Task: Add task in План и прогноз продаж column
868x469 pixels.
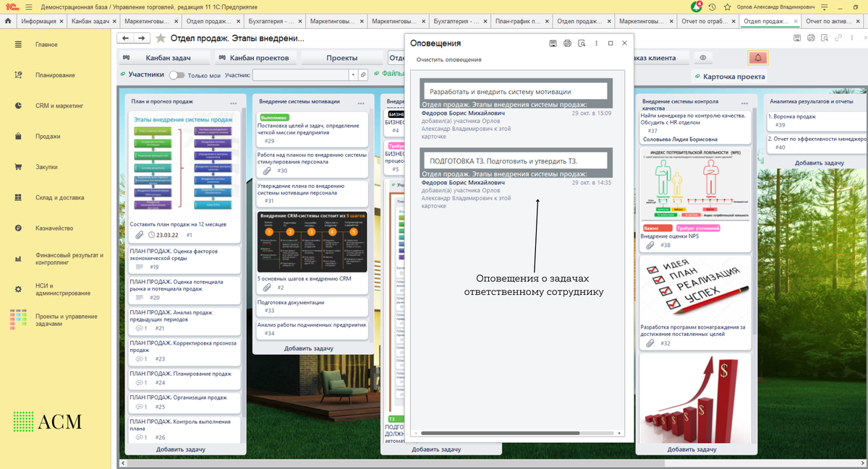Action: point(181,449)
